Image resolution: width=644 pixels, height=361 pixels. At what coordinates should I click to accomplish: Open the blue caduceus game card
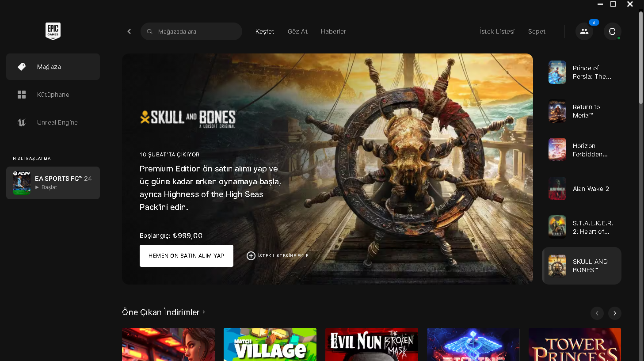click(x=473, y=344)
